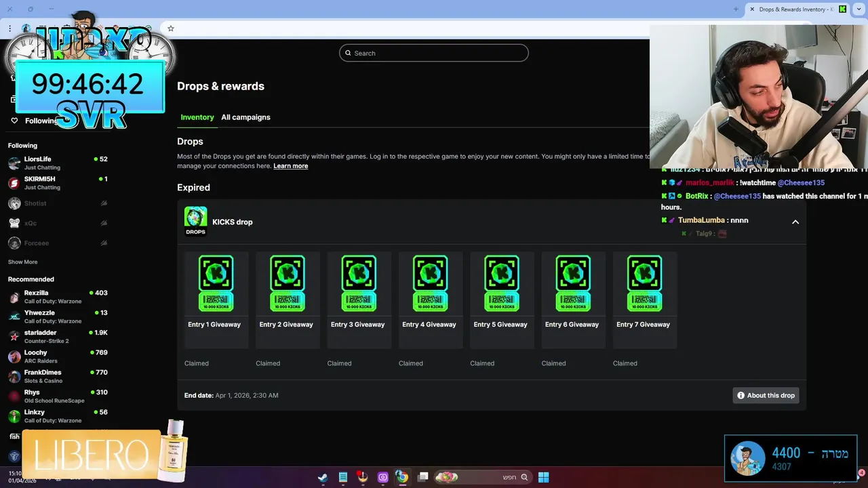Open Rhys channel avatar
The height and width of the screenshot is (488, 868).
click(x=14, y=396)
